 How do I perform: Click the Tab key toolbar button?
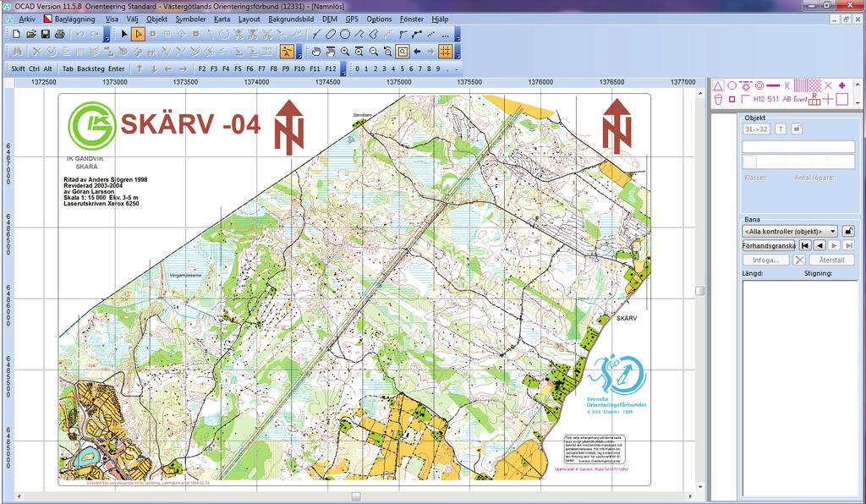click(x=68, y=69)
